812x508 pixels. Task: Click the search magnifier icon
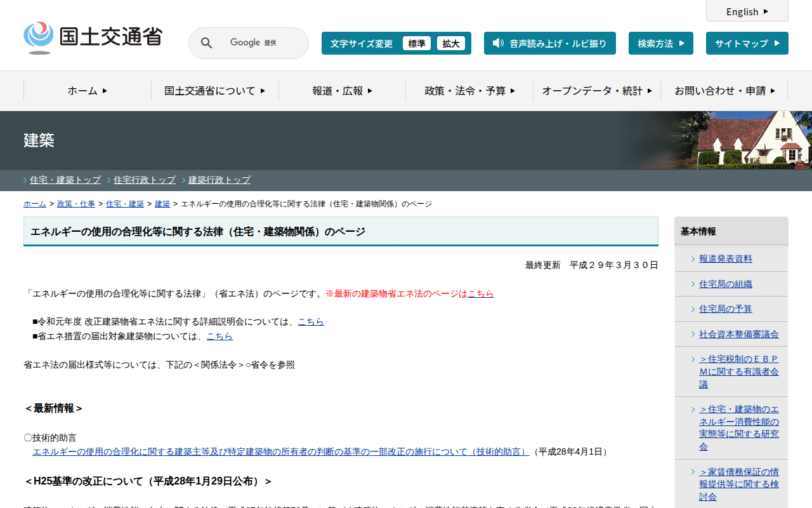206,43
